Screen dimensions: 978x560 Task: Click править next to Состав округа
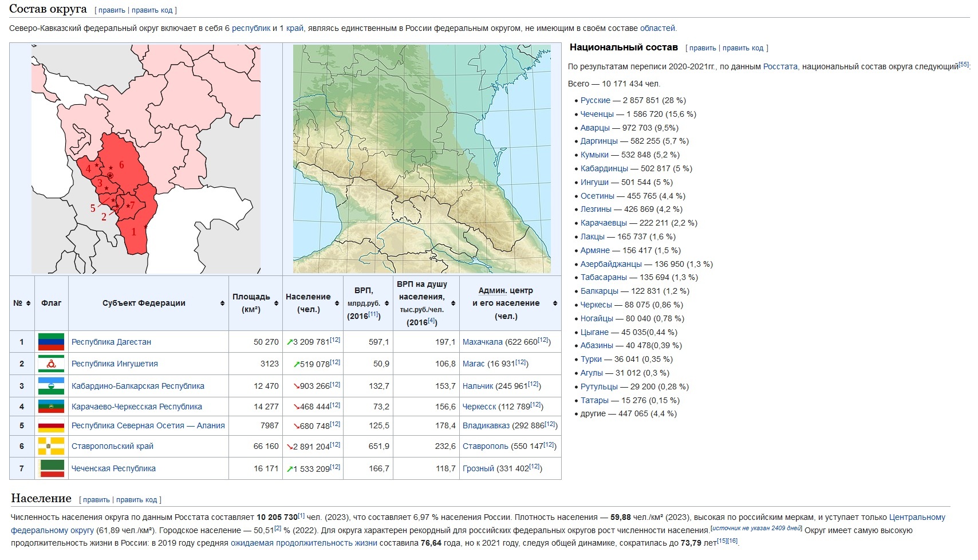click(112, 10)
